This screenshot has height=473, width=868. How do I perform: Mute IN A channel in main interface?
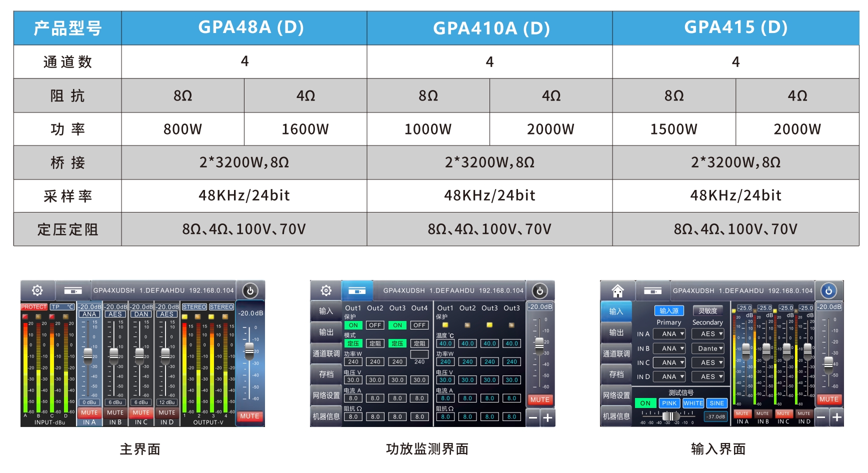(89, 412)
